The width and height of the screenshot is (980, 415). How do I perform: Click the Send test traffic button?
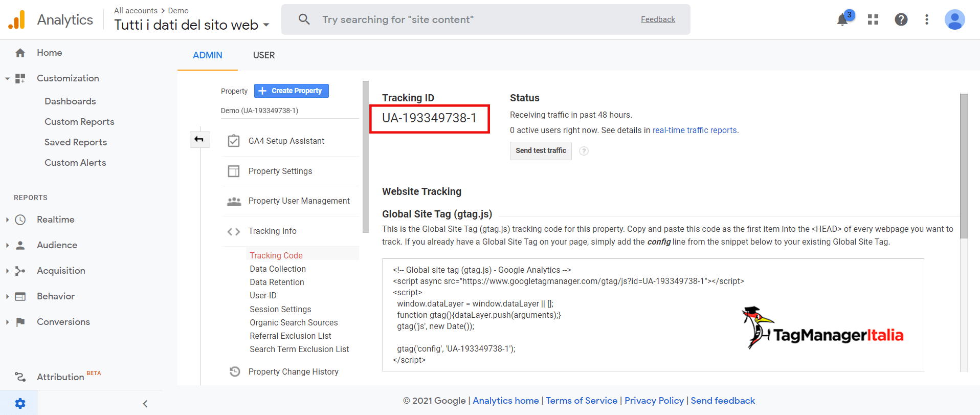(541, 151)
